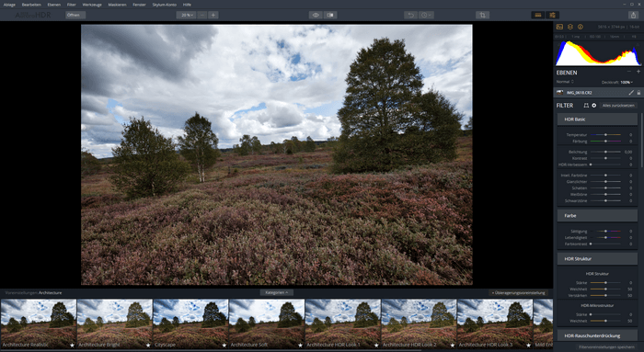The height and width of the screenshot is (352, 644).
Task: Apply the Architecture HDR Look 1 preset
Action: tap(342, 324)
